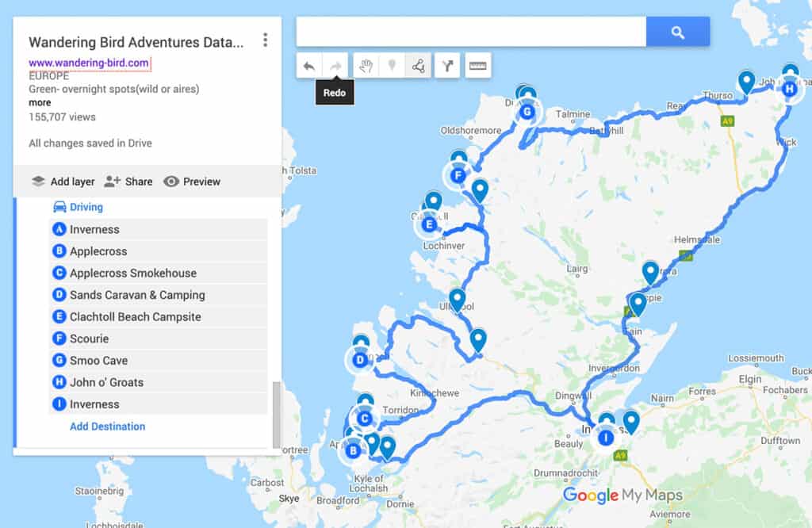Click waypoint marker E on the map
Image resolution: width=812 pixels, height=528 pixels.
click(428, 224)
